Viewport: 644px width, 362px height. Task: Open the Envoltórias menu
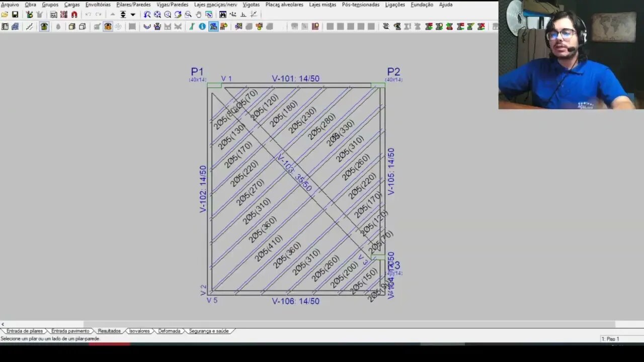click(98, 5)
